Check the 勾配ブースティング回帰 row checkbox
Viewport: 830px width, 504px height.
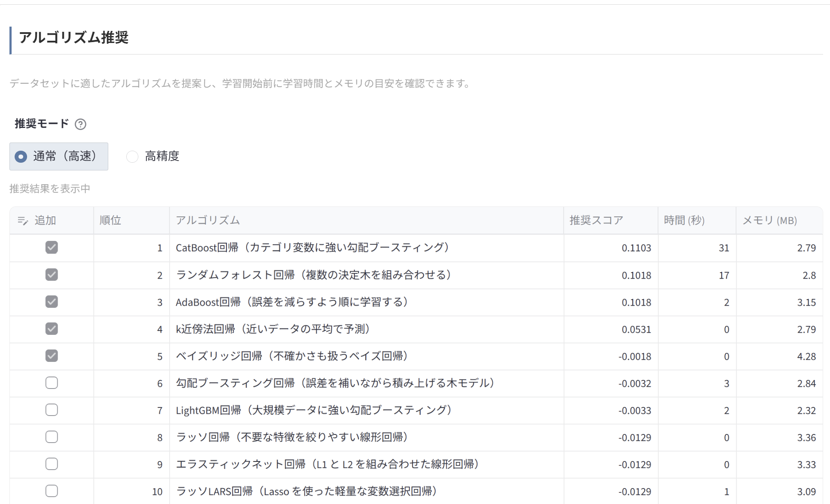(52, 383)
